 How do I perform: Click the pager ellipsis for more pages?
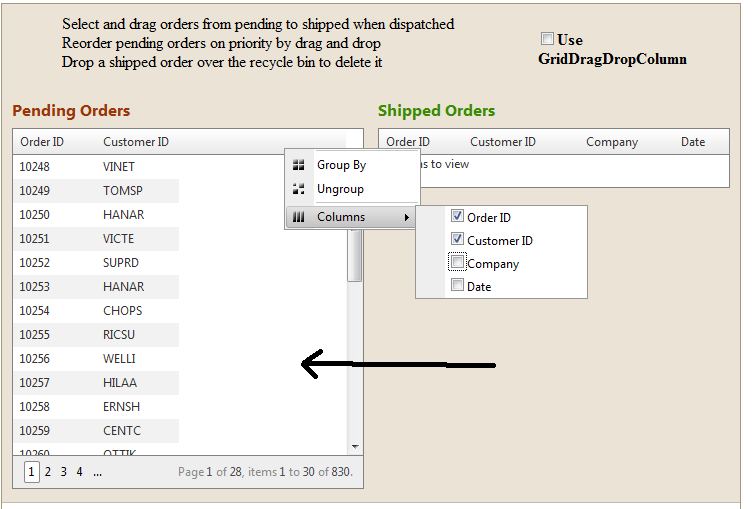[97, 472]
